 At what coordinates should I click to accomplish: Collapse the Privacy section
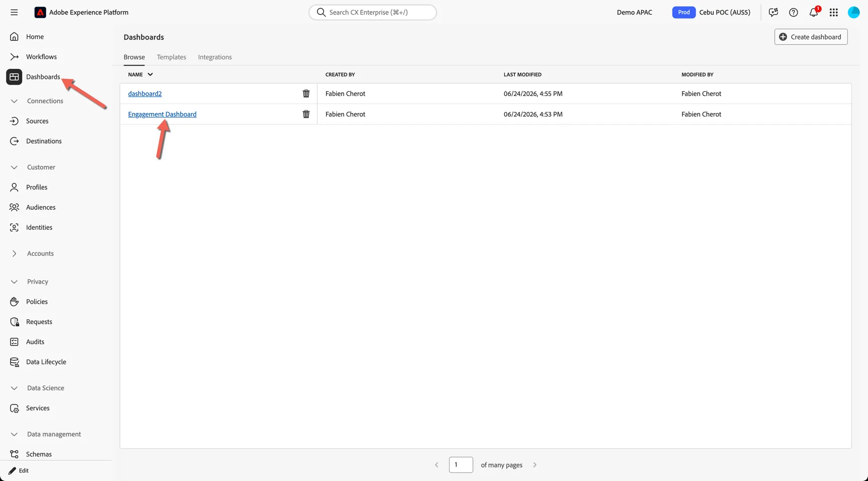[14, 282]
